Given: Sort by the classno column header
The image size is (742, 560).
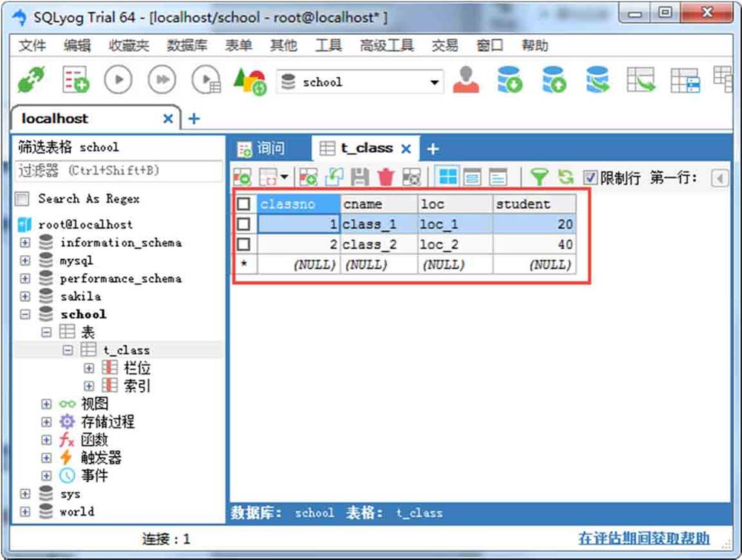Looking at the screenshot, I should pos(298,204).
